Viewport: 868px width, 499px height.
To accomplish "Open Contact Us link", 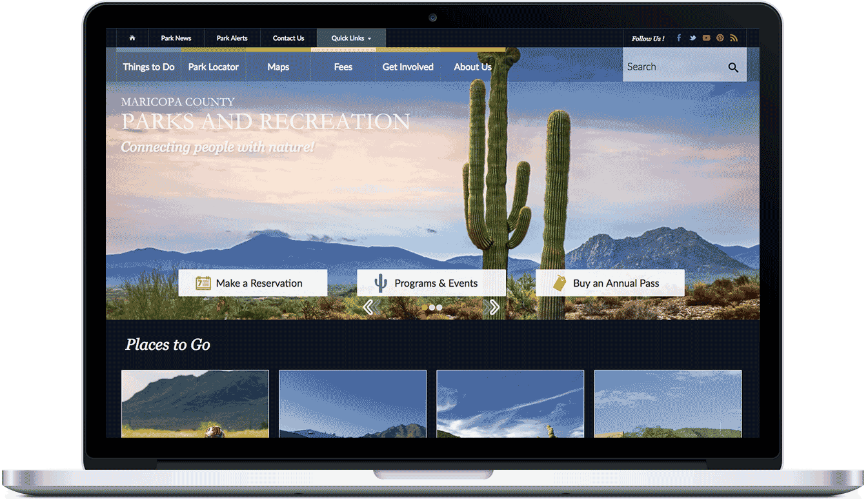I will point(288,38).
